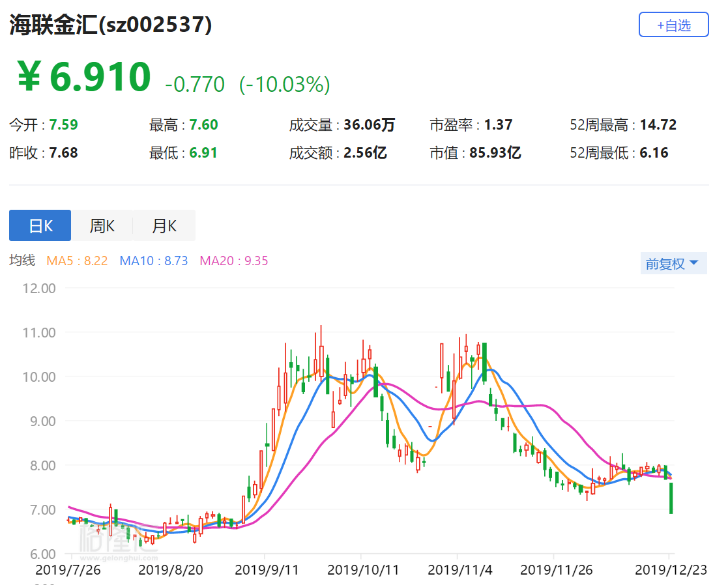
Task: Click the 最低 value 6.91
Action: tap(203, 152)
